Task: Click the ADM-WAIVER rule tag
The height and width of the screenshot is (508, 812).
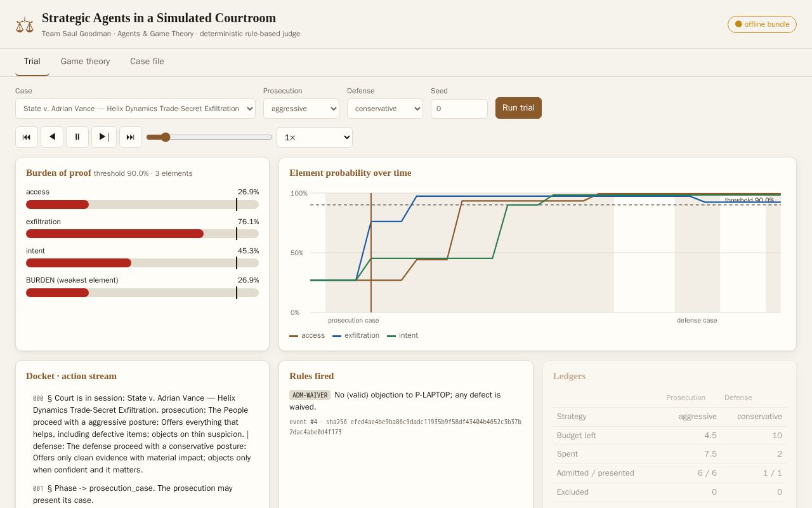Action: click(x=310, y=395)
